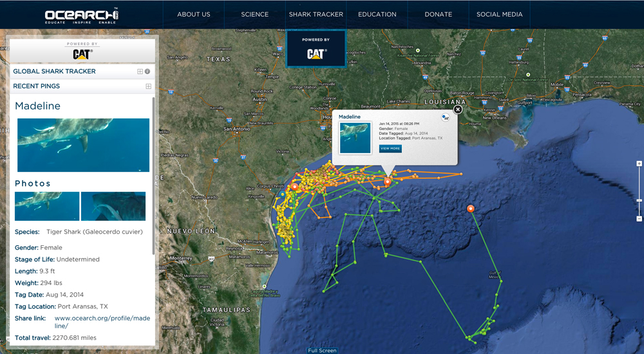
Task: Click the Total travel: 2270.681 miles text
Action: (55, 338)
